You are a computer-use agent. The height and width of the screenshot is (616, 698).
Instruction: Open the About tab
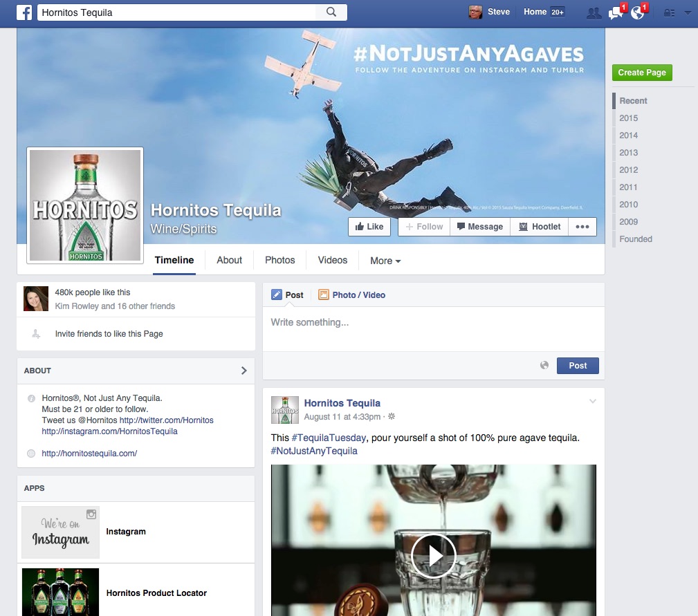pyautogui.click(x=229, y=260)
